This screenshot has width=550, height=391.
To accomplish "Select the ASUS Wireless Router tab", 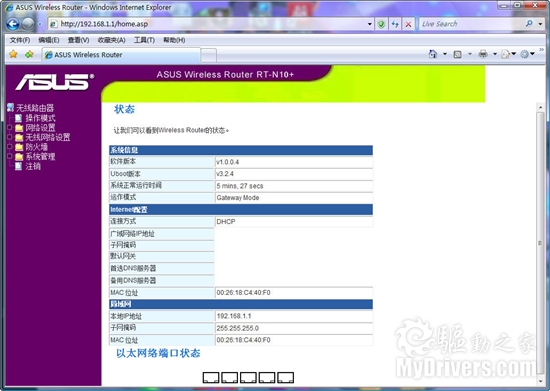I will click(121, 55).
